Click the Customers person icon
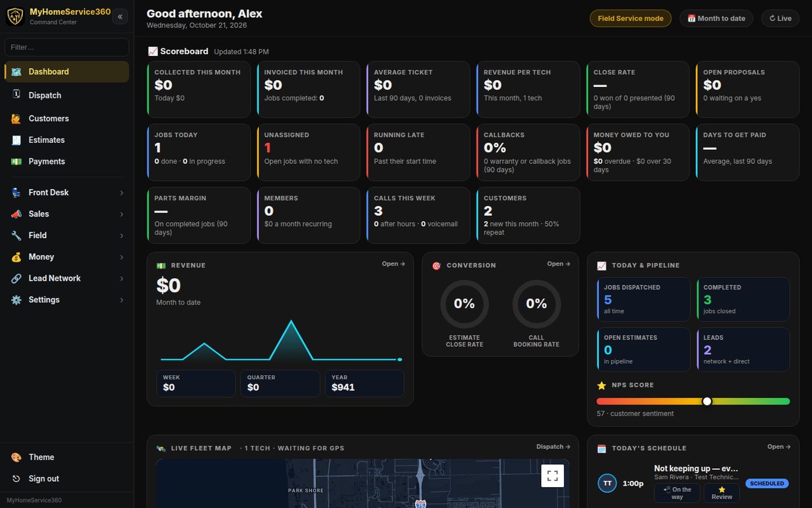This screenshot has width=812, height=508. (16, 119)
